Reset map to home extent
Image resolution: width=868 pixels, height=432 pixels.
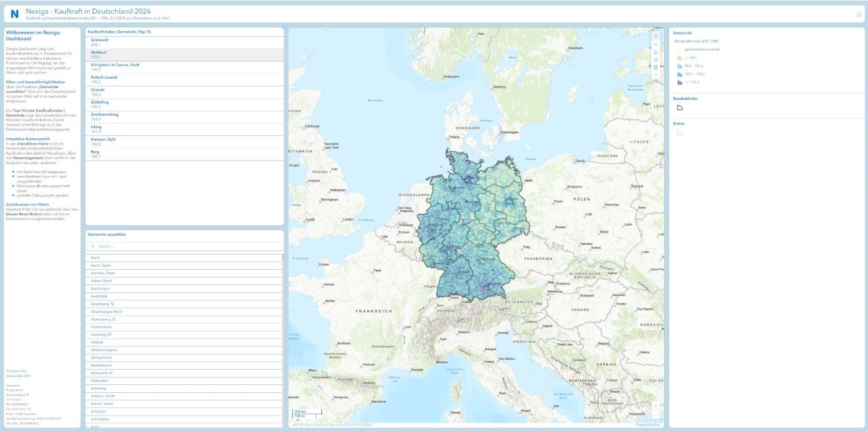[x=655, y=52]
